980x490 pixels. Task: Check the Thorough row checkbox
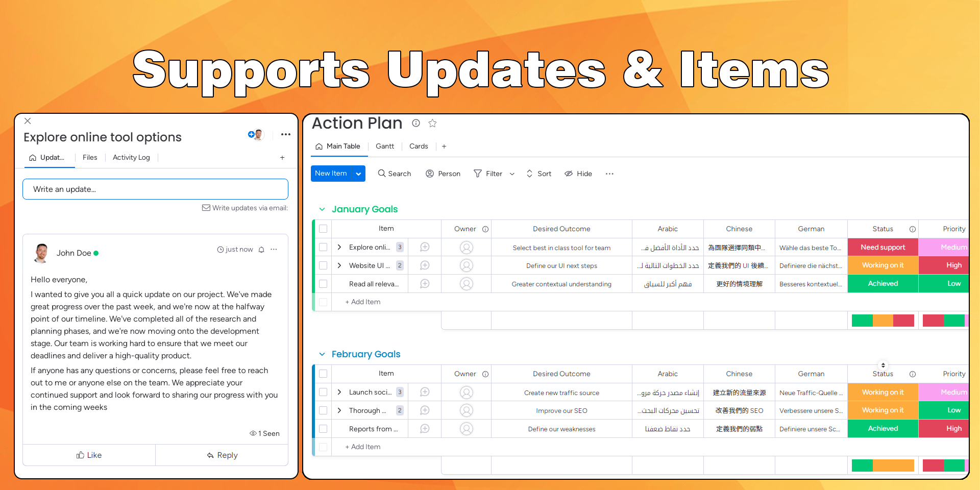[323, 410]
